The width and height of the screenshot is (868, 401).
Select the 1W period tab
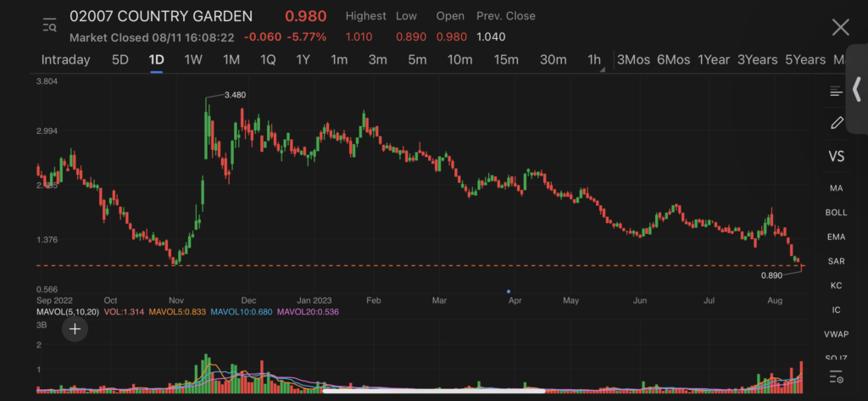coord(193,60)
